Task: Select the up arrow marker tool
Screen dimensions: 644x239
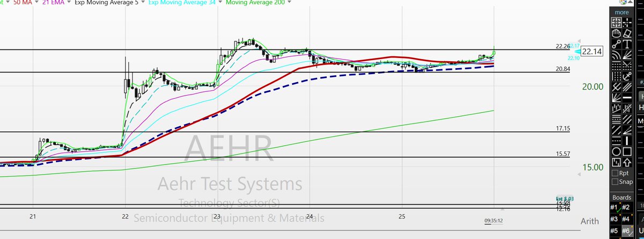Action: click(627, 161)
